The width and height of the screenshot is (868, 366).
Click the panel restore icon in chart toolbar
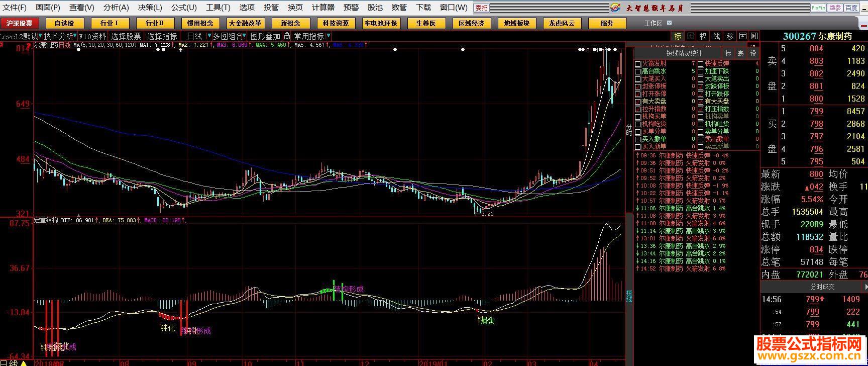pos(742,36)
